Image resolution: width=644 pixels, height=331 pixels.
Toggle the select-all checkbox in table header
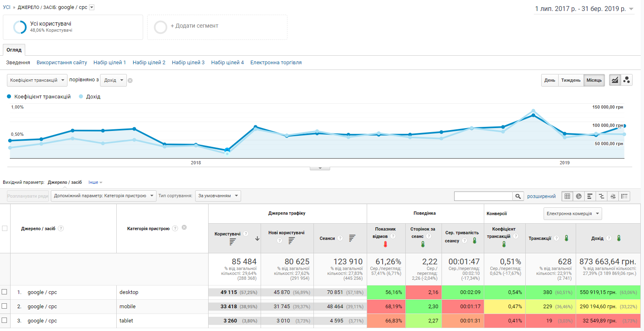[x=5, y=229]
